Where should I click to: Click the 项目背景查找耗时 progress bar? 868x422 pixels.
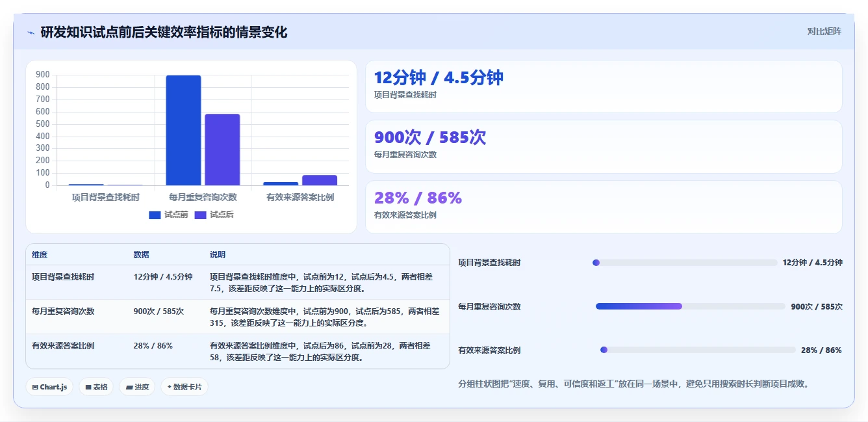tap(685, 263)
